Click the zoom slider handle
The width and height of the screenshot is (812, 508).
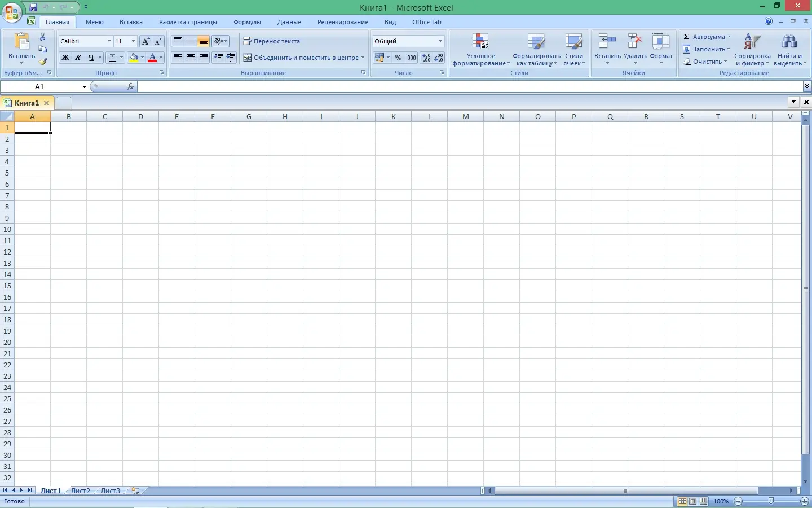point(771,501)
